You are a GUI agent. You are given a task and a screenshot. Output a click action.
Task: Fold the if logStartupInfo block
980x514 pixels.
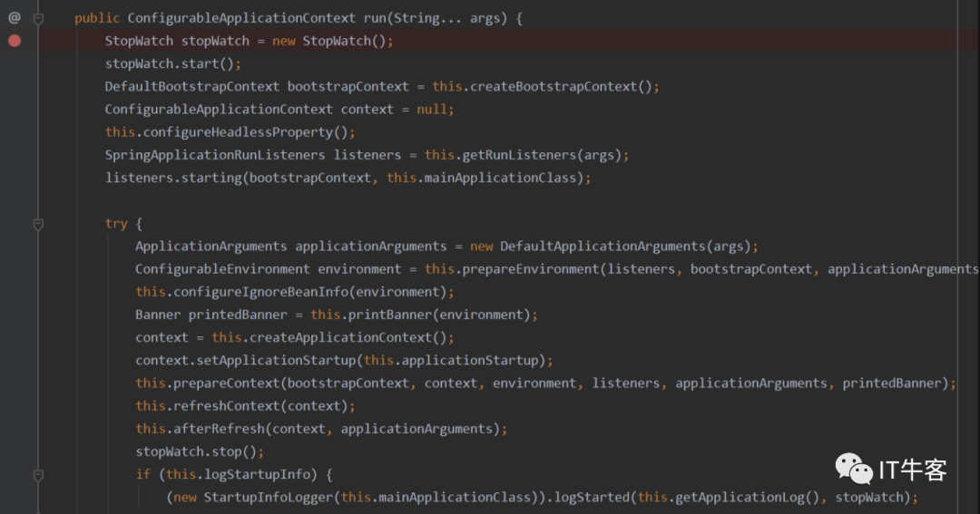38,474
